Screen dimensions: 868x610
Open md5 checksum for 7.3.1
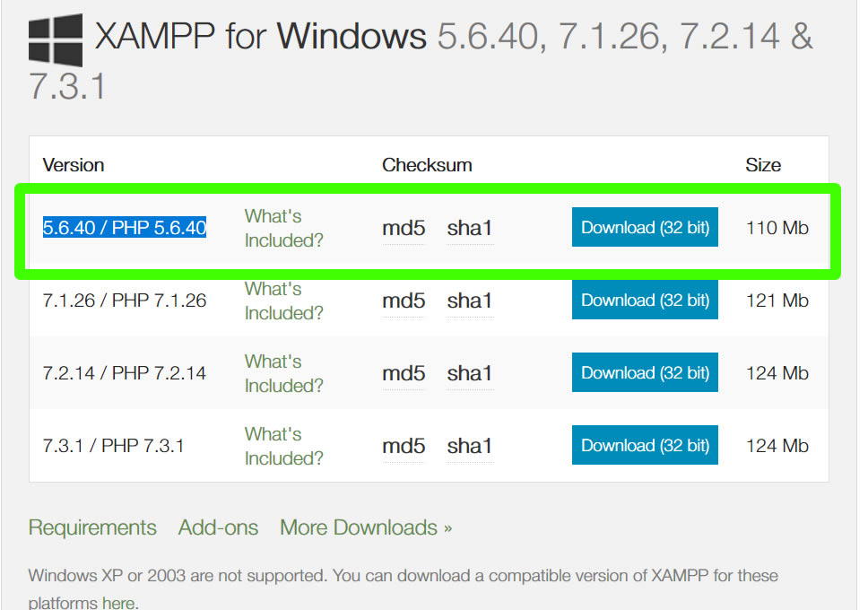(x=404, y=447)
